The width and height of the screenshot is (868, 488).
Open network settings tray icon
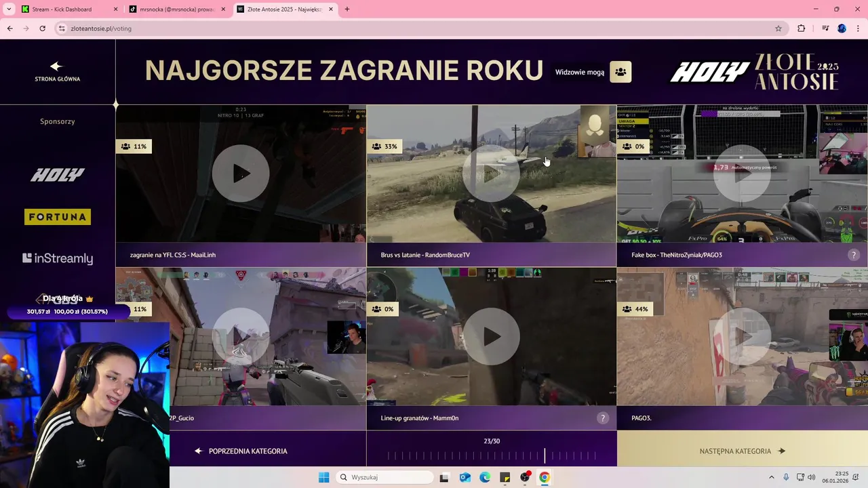pyautogui.click(x=800, y=477)
